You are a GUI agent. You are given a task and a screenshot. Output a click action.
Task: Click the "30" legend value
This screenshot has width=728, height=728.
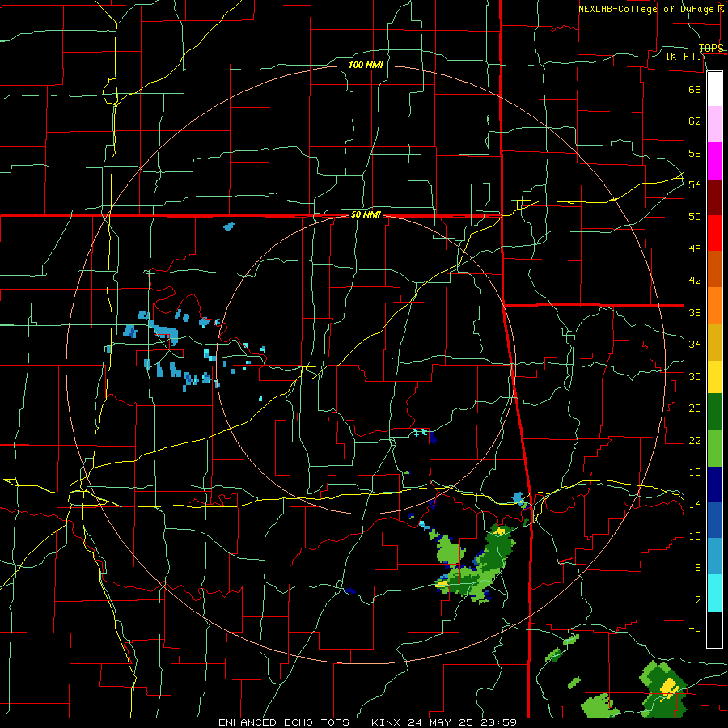pos(695,376)
